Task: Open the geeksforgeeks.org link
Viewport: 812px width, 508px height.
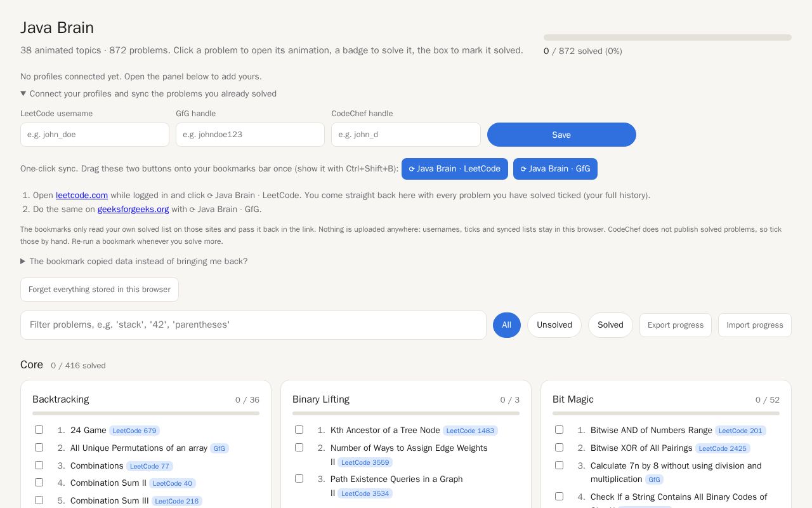Action: click(x=133, y=209)
